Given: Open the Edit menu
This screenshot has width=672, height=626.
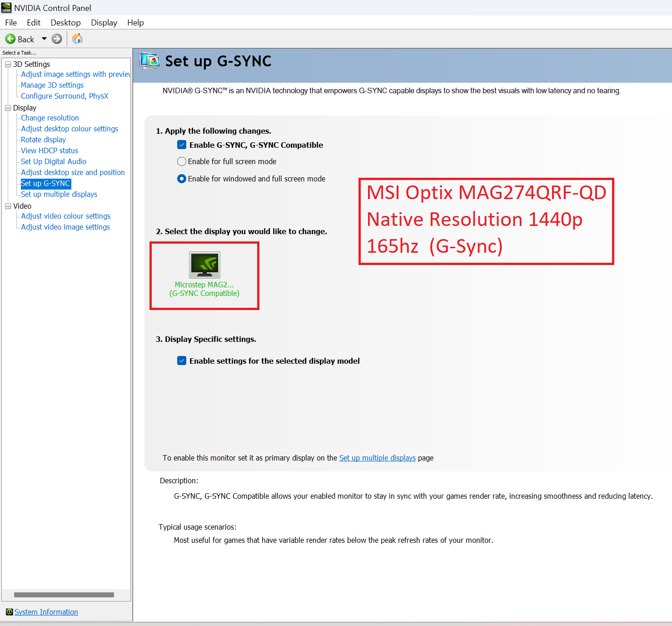Looking at the screenshot, I should (x=34, y=23).
